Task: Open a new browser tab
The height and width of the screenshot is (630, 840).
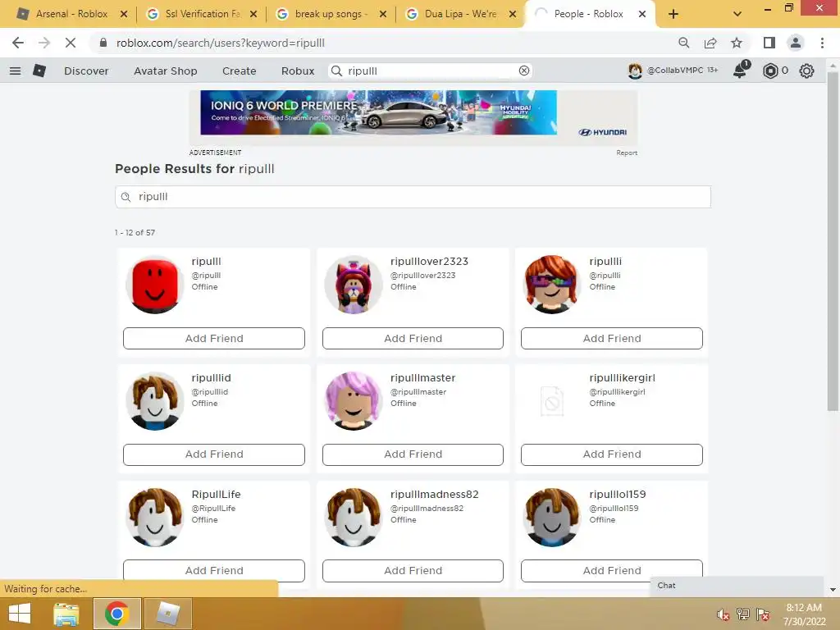Action: coord(673,14)
